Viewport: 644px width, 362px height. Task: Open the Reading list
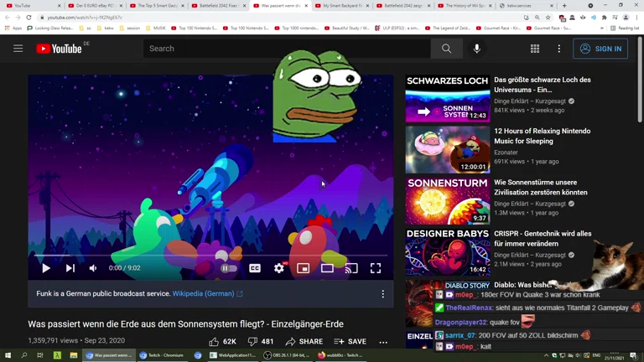[625, 28]
